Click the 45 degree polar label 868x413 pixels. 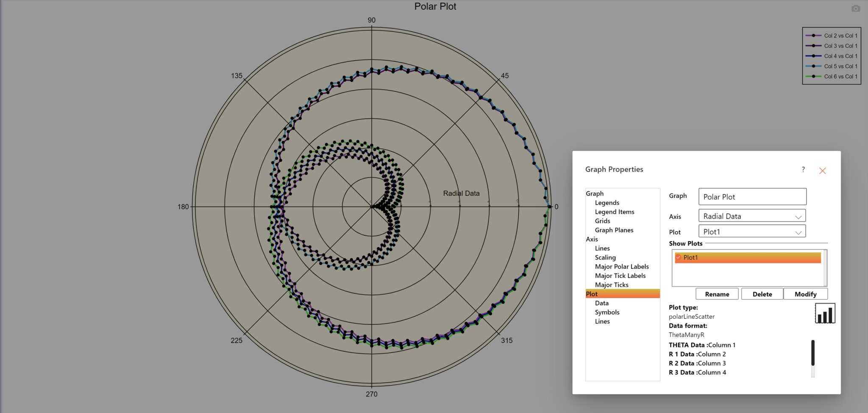coord(505,76)
